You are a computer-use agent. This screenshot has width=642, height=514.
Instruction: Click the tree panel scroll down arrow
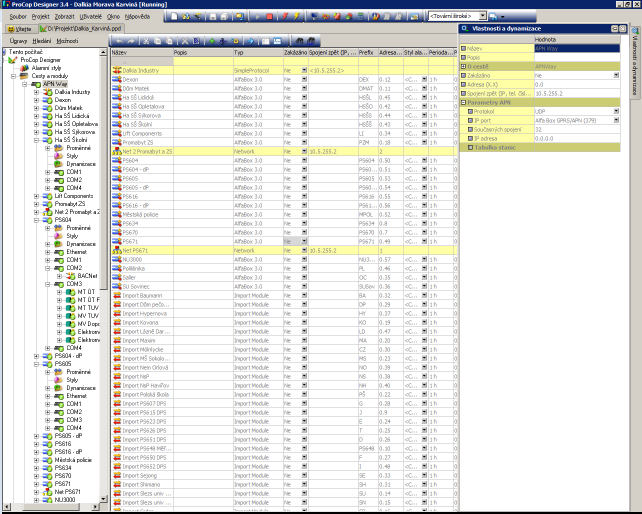coord(103,499)
